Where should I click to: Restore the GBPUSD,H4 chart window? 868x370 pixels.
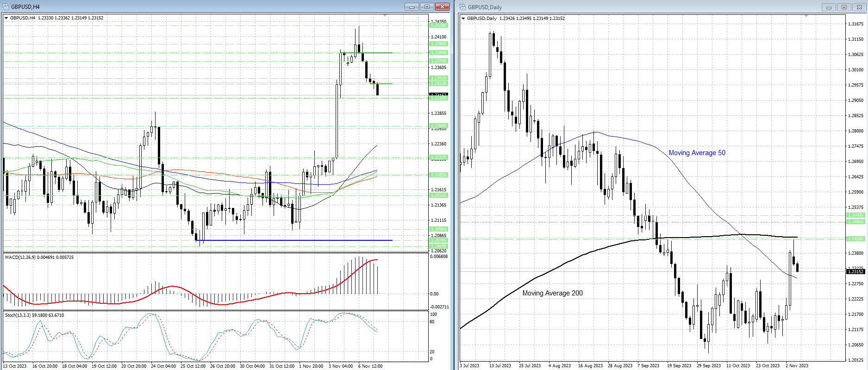(x=427, y=6)
